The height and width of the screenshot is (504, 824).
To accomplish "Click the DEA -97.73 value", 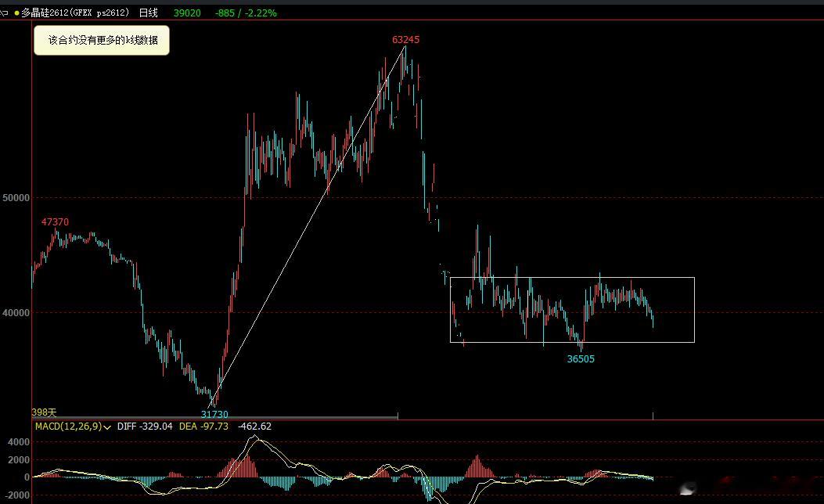I will coord(204,427).
